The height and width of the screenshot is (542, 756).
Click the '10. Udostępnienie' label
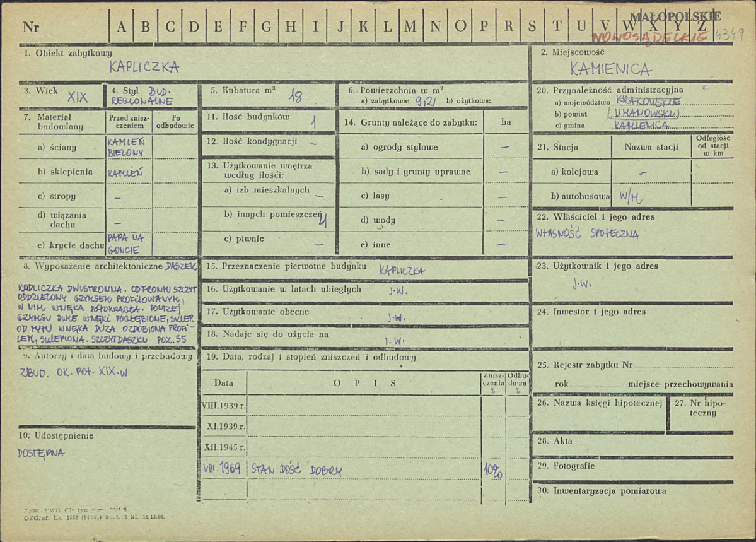(56, 436)
